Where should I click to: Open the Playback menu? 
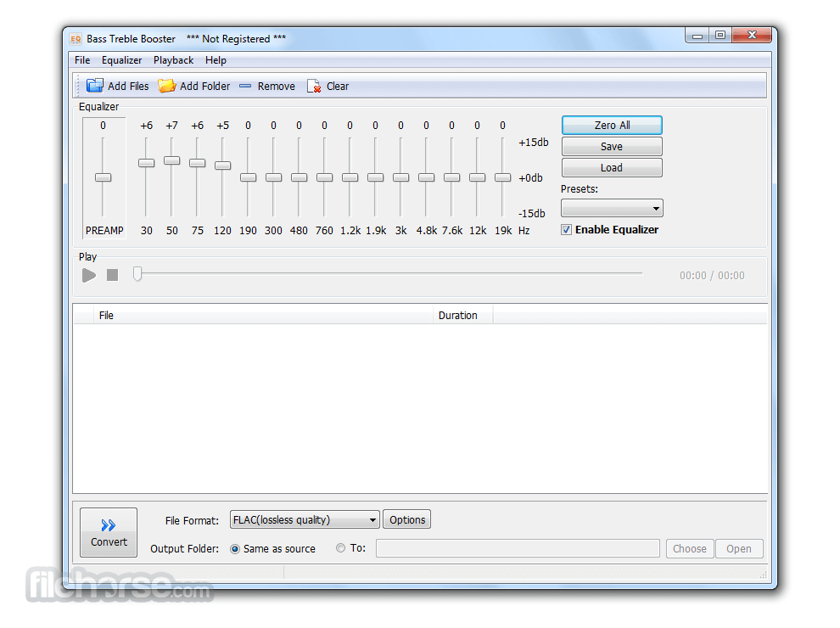coord(174,60)
